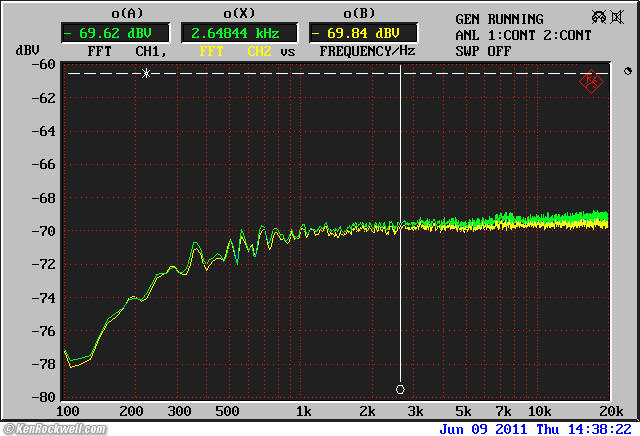Click the -66 Y-axis label

tap(44, 165)
